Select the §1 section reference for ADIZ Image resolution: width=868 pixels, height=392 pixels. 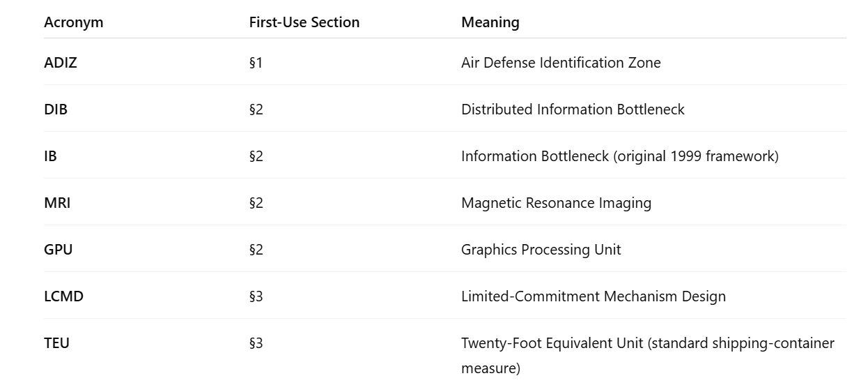256,63
